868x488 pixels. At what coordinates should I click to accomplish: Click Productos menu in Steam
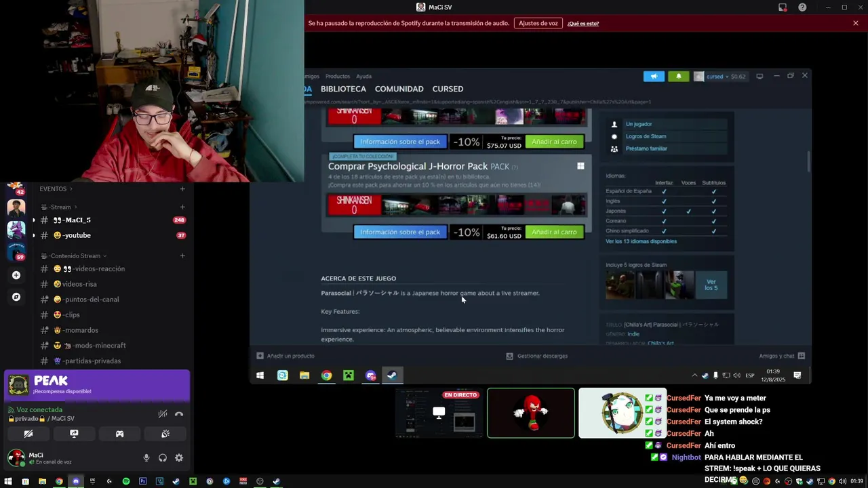[x=338, y=77]
